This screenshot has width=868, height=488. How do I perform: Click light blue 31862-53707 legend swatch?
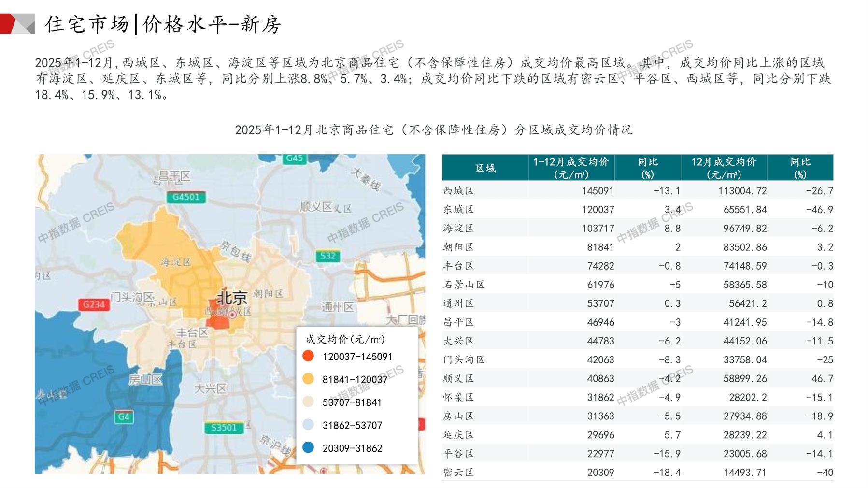coord(308,425)
